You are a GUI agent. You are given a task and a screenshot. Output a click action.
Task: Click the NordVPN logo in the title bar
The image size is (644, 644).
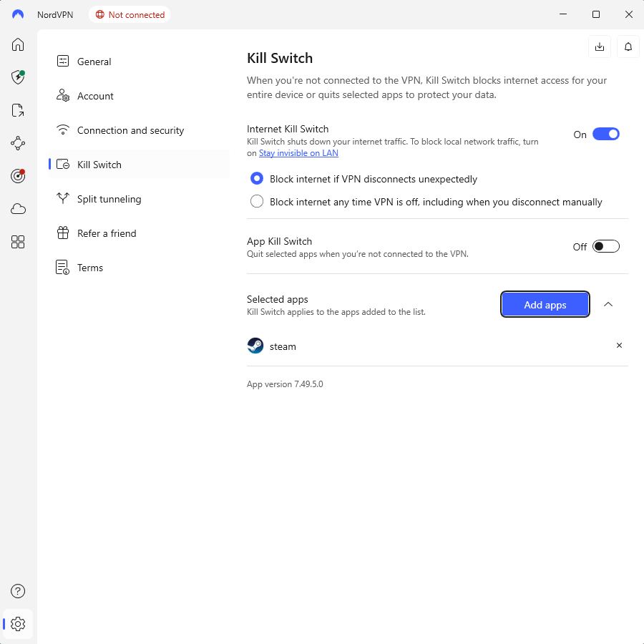pyautogui.click(x=18, y=14)
